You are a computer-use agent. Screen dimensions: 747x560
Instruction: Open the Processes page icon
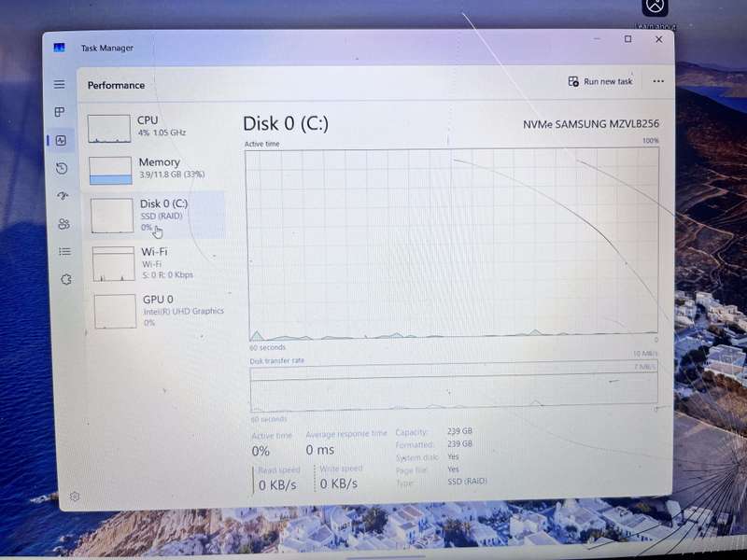click(x=60, y=112)
